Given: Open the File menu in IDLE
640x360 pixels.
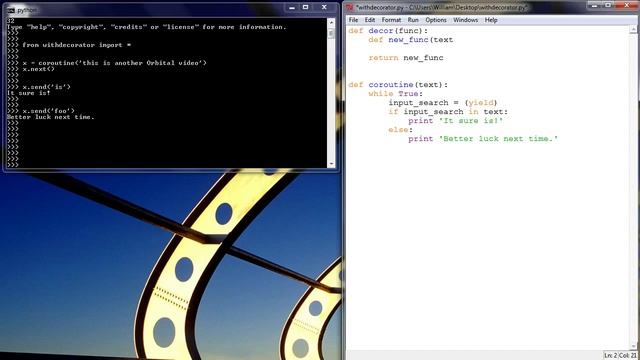Looking at the screenshot, I should pos(353,20).
